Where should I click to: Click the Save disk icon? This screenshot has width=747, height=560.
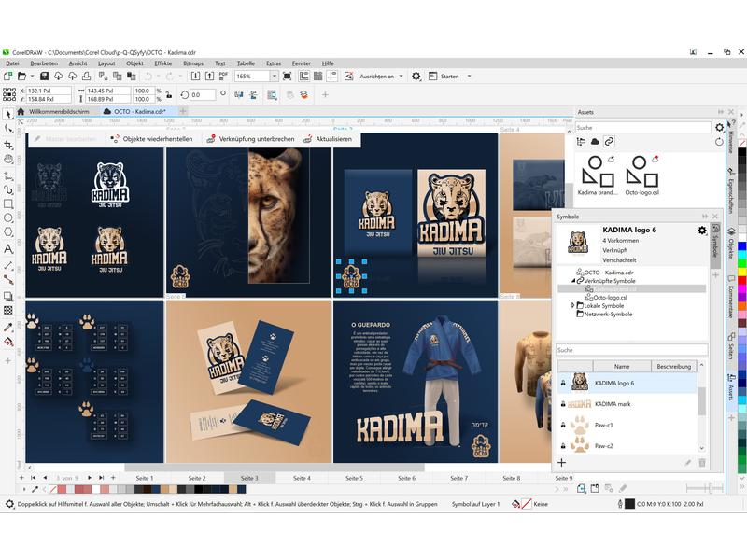point(44,77)
